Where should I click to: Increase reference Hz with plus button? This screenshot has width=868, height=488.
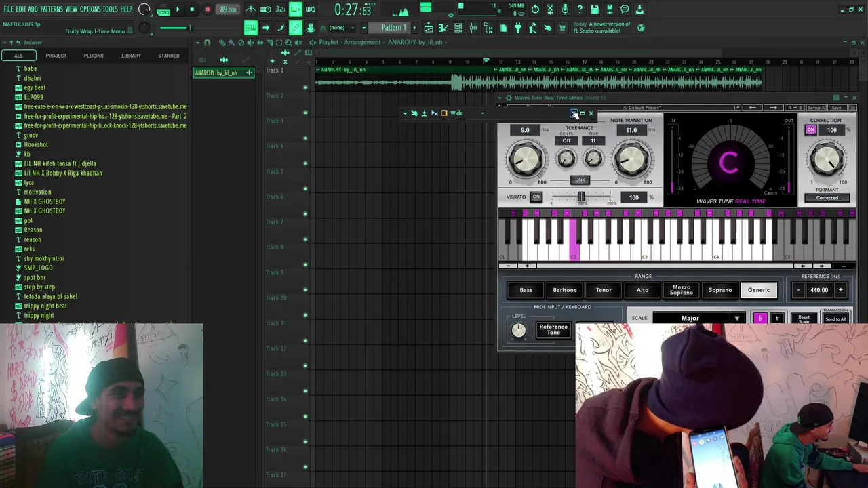click(840, 290)
